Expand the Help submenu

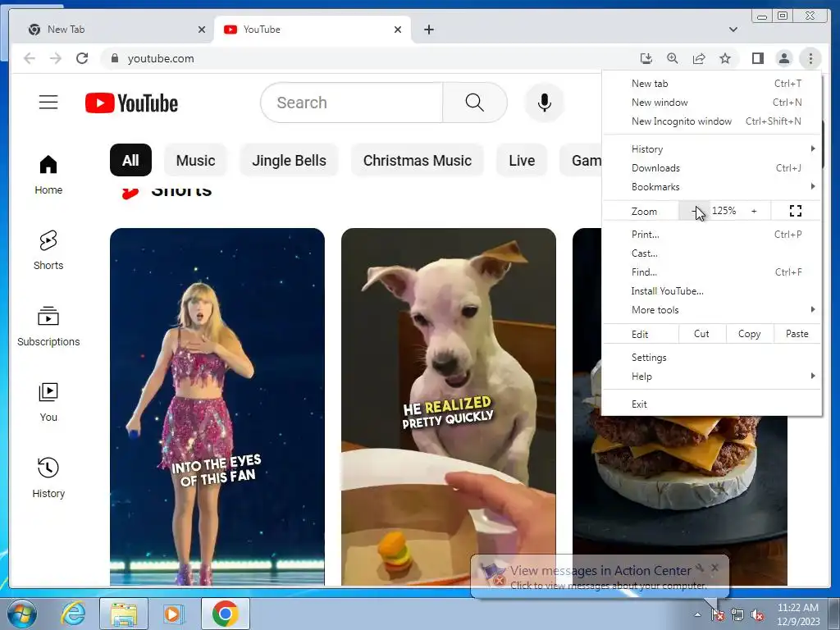tap(713, 376)
